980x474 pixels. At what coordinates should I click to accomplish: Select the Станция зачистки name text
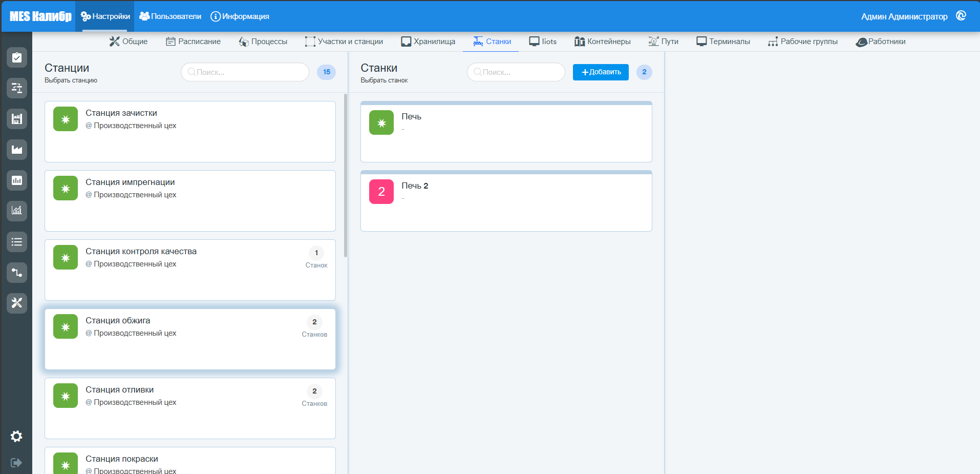coord(121,113)
